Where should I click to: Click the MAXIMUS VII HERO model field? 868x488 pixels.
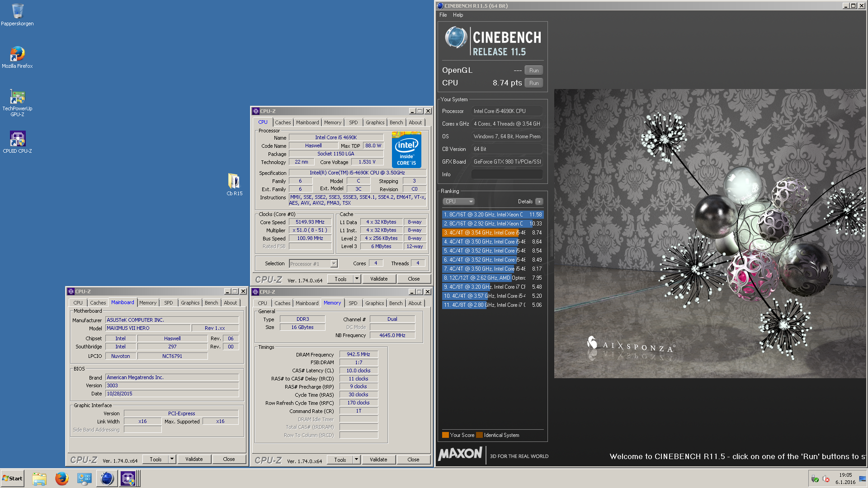(x=147, y=328)
